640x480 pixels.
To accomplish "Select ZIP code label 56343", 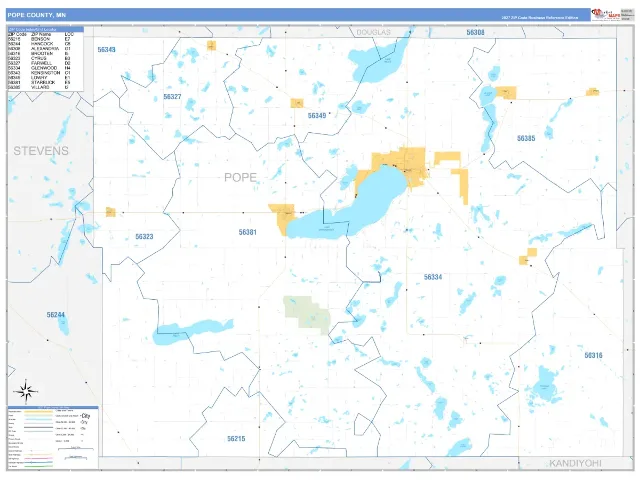I will coord(107,50).
